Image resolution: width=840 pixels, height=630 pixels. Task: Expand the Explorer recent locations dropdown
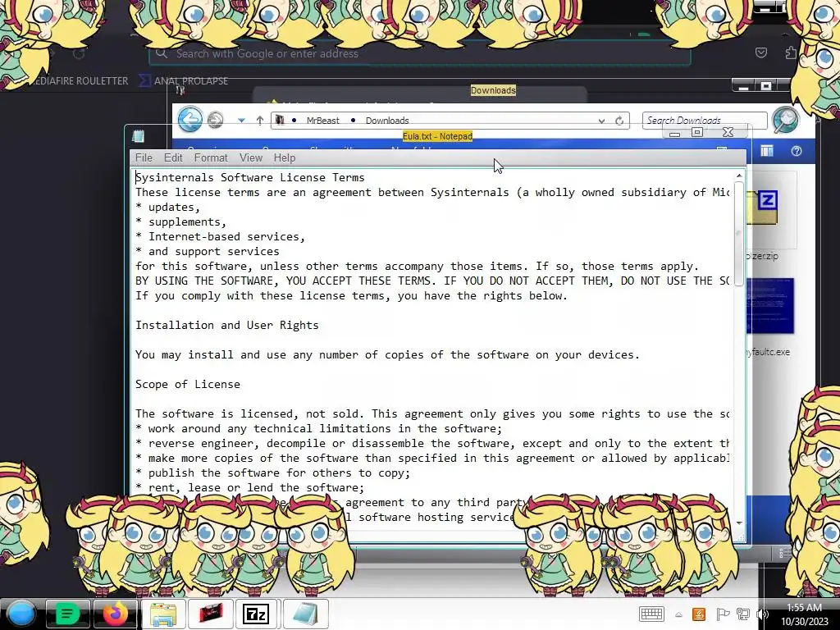(x=242, y=121)
